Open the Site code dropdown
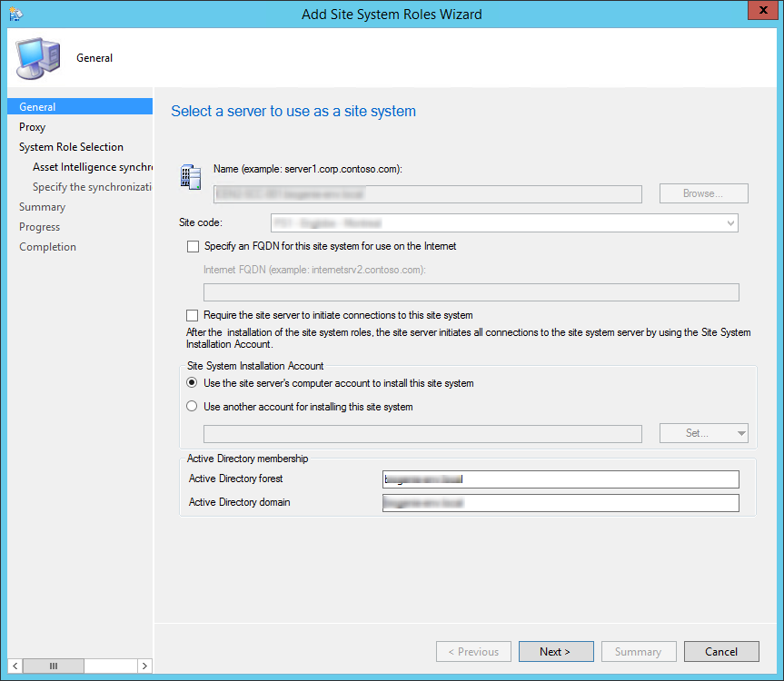784x681 pixels. point(731,222)
